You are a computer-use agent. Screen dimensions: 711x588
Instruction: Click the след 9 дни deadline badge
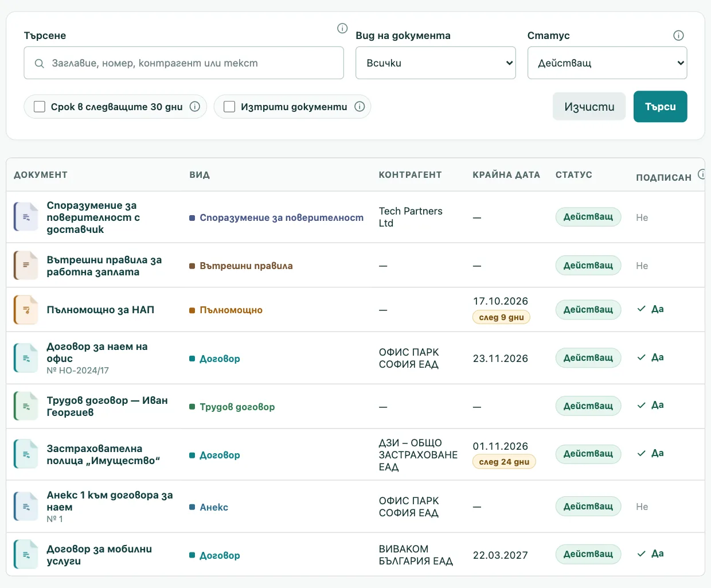(501, 317)
